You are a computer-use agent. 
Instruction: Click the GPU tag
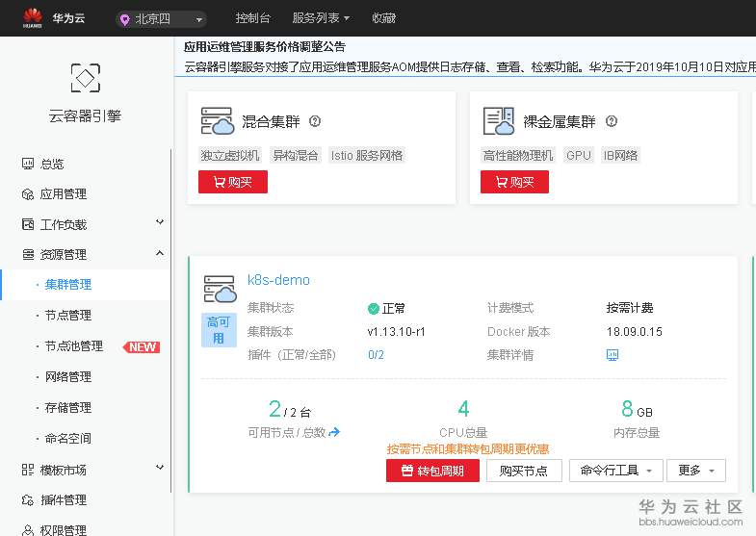click(x=579, y=155)
